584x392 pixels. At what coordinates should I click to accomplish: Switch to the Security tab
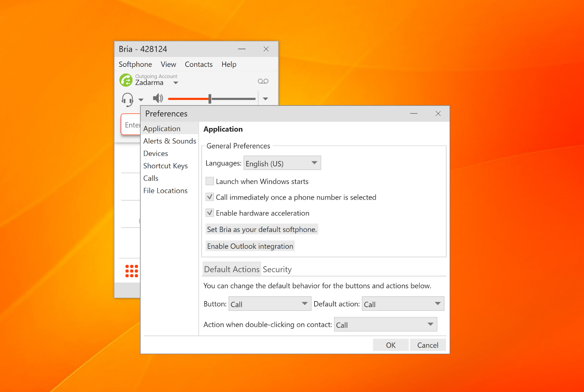[x=277, y=269]
